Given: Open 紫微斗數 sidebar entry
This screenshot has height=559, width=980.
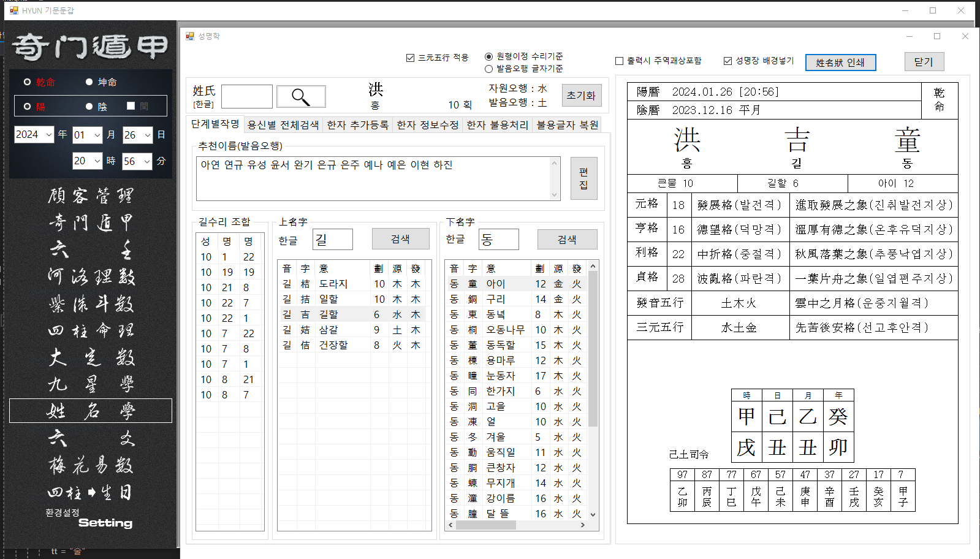Looking at the screenshot, I should click(91, 303).
